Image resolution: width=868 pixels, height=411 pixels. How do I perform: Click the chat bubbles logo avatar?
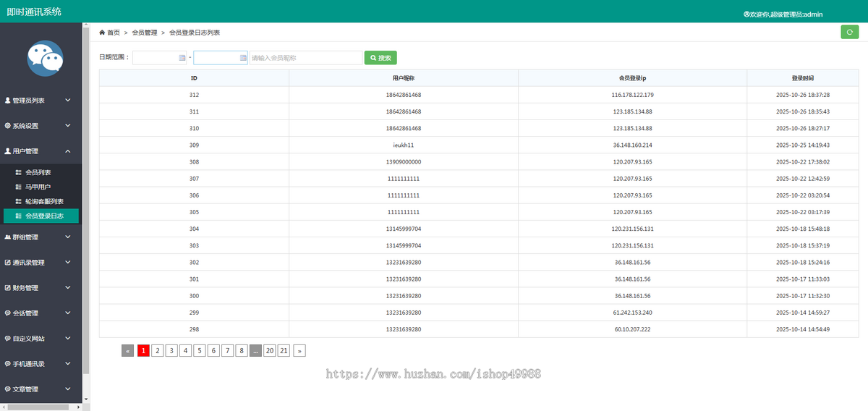click(x=45, y=59)
